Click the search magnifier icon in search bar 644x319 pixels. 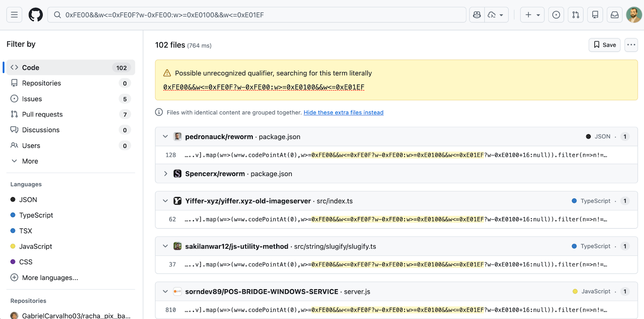58,15
